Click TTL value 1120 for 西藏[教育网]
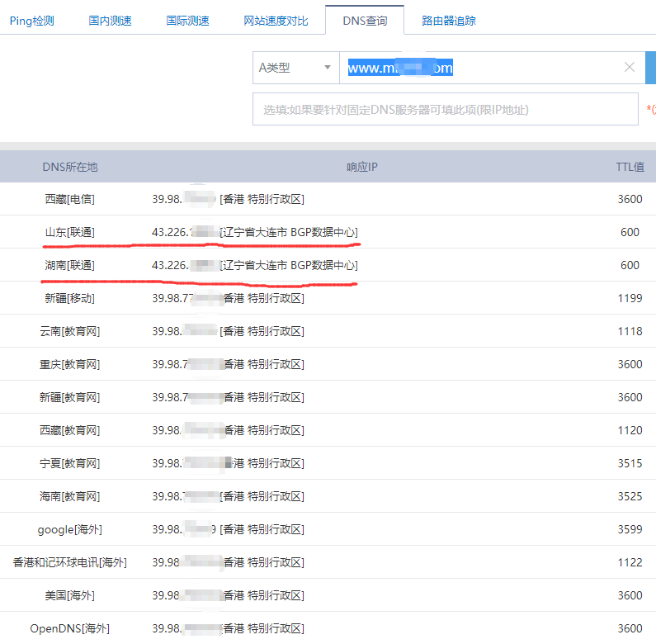The image size is (656, 644). 630,430
